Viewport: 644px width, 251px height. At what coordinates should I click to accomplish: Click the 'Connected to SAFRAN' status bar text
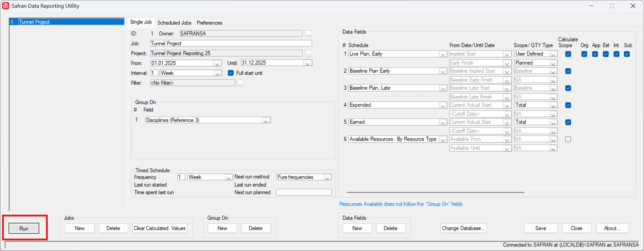pyautogui.click(x=571, y=245)
